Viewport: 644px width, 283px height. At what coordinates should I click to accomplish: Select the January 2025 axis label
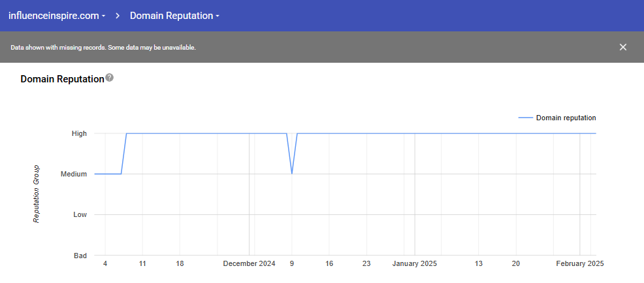coord(414,263)
